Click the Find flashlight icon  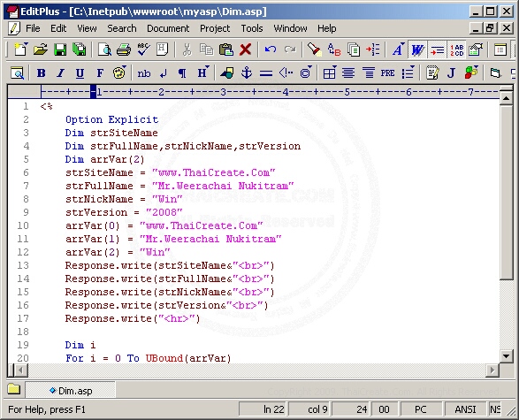314,50
